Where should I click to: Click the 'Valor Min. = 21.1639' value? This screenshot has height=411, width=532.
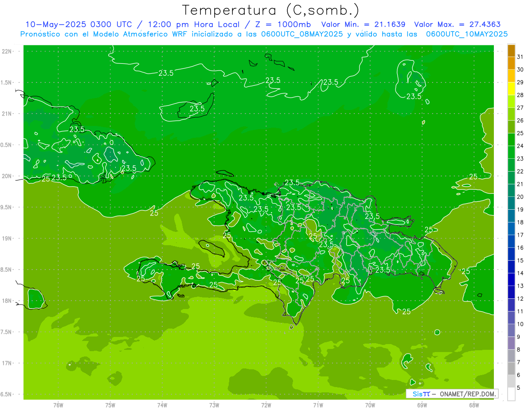click(x=364, y=24)
